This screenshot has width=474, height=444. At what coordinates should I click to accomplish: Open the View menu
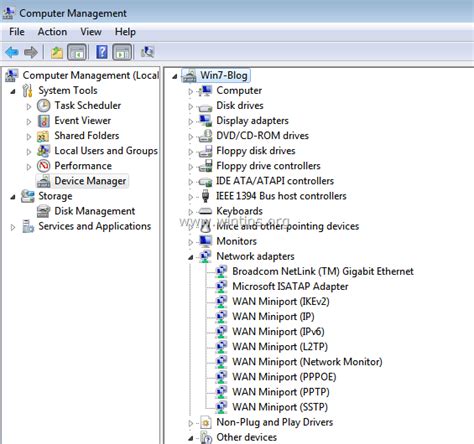coord(91,32)
